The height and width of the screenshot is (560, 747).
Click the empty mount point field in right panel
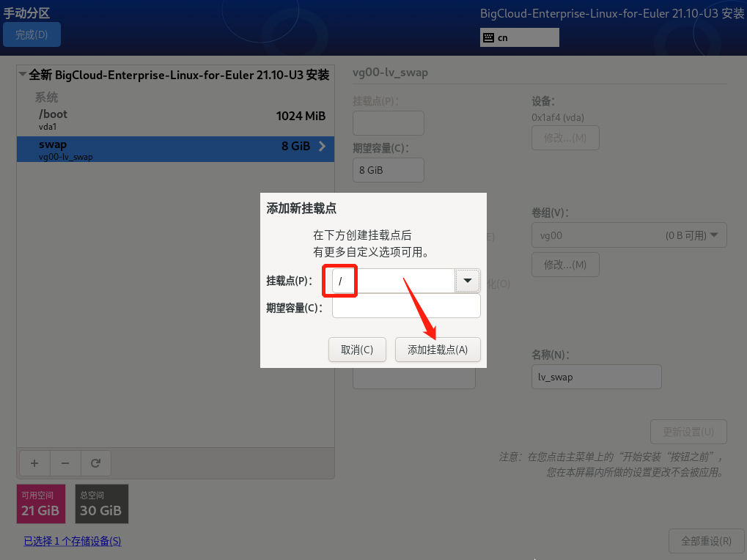[389, 123]
